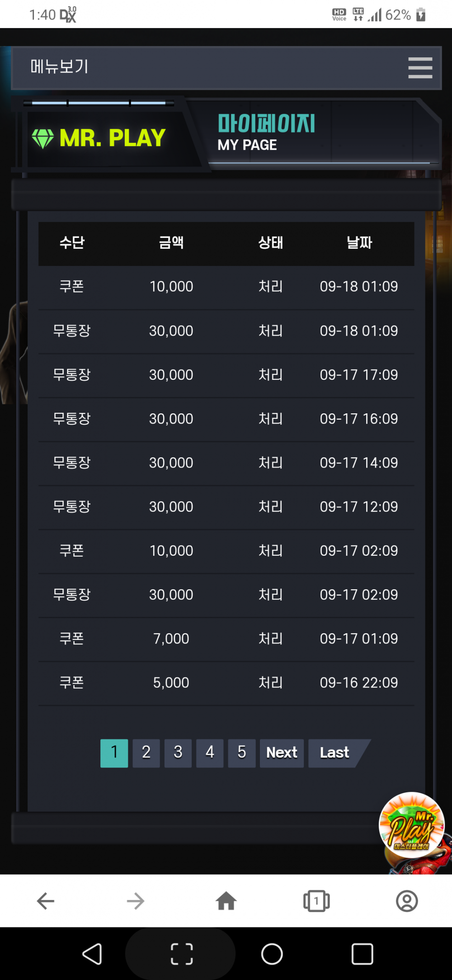Tap the Android recent apps square
452x980 pixels.
coord(362,954)
